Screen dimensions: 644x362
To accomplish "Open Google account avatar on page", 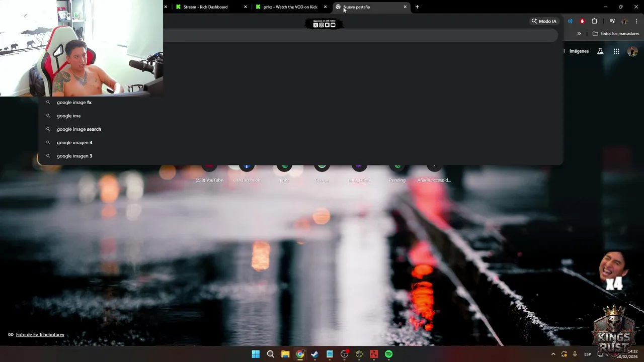I will 633,51.
